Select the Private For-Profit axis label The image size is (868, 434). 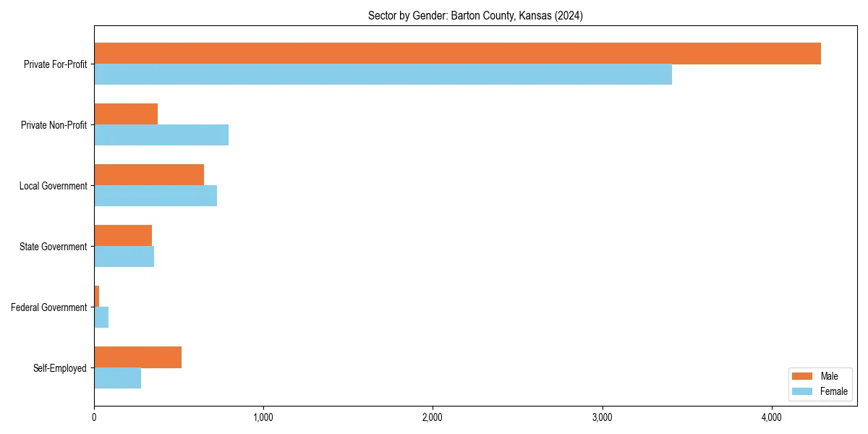[x=54, y=64]
